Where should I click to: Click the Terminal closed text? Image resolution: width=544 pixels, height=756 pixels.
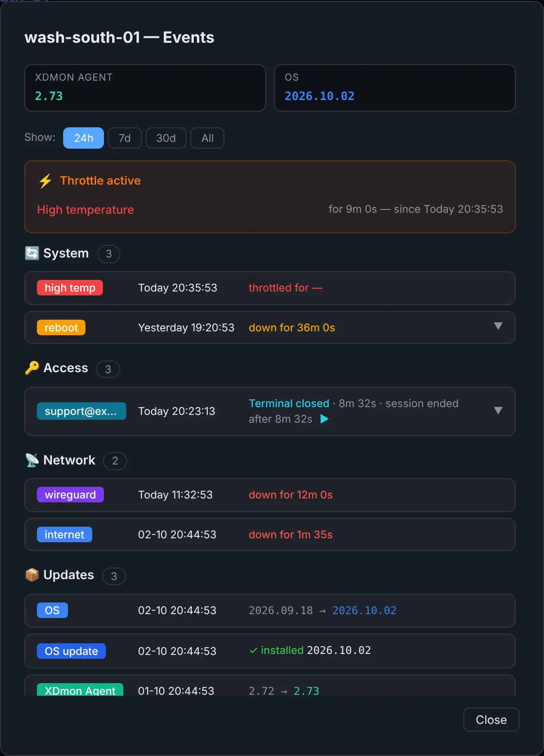(289, 403)
